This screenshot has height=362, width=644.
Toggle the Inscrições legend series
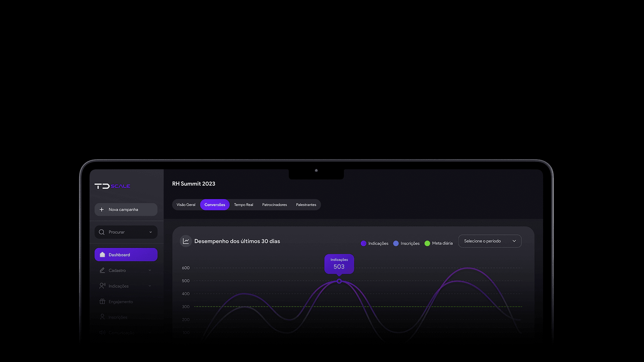[x=406, y=243]
